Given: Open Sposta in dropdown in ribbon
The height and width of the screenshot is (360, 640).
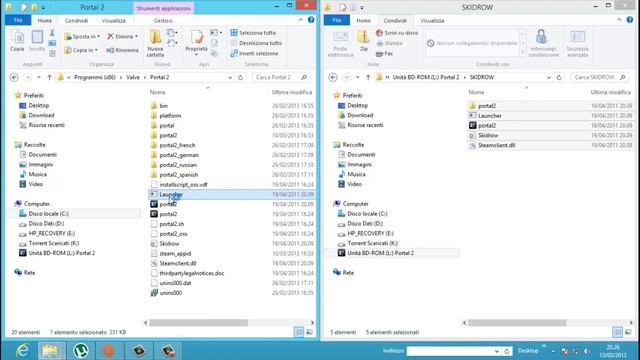Looking at the screenshot, I should [x=82, y=36].
